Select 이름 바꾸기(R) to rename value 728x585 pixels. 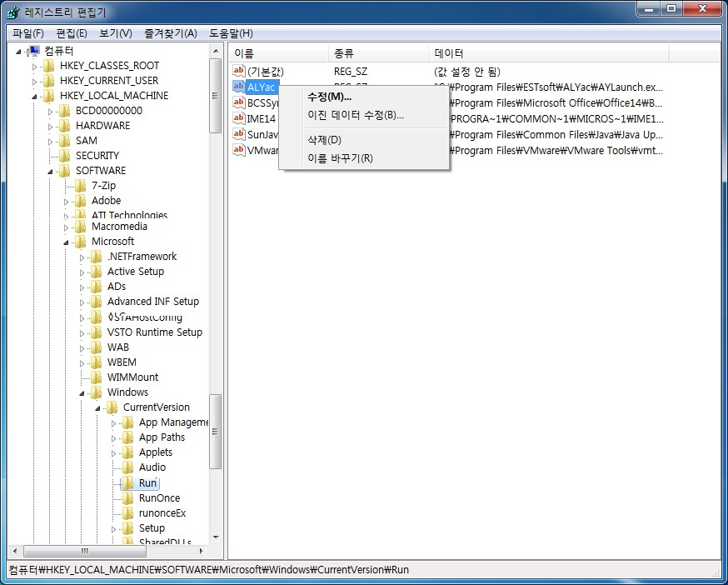(x=340, y=158)
